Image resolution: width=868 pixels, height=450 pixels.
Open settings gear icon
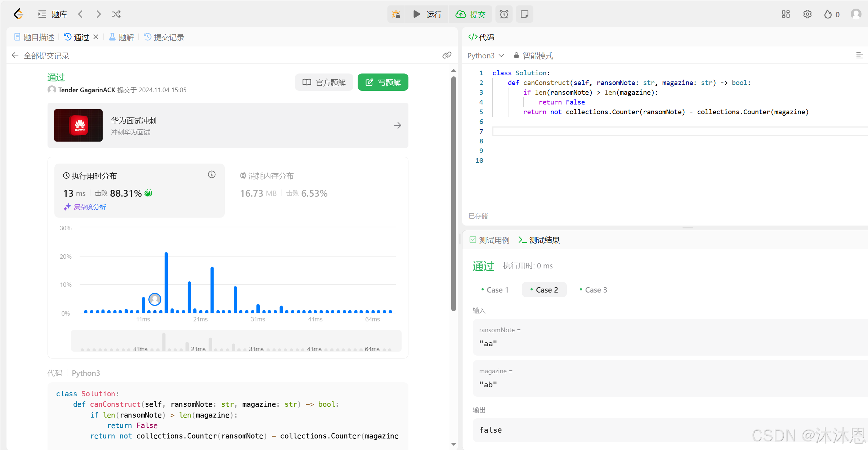tap(807, 14)
